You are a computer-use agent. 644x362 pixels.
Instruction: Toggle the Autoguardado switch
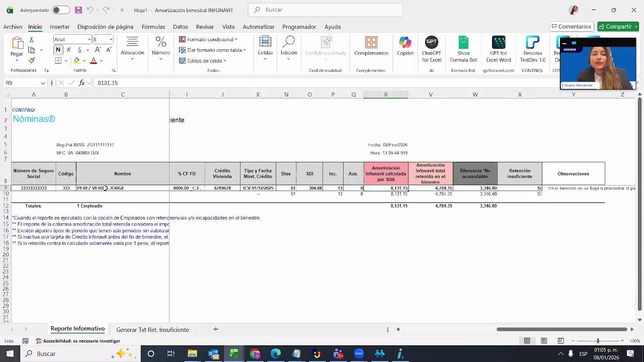click(61, 10)
